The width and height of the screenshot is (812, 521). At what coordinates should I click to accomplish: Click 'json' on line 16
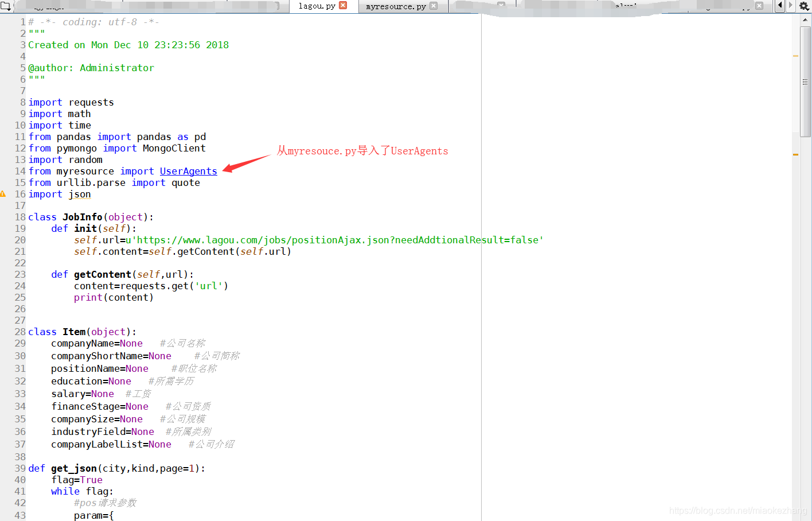coord(80,194)
